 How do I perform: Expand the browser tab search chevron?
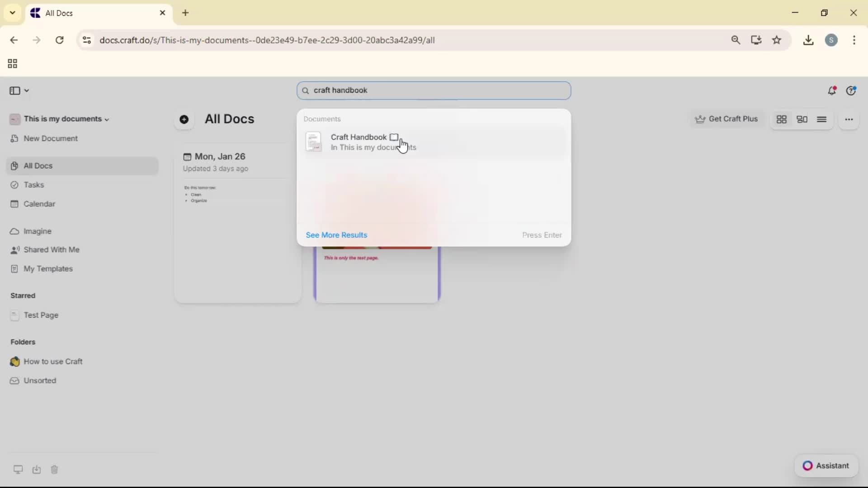(12, 13)
